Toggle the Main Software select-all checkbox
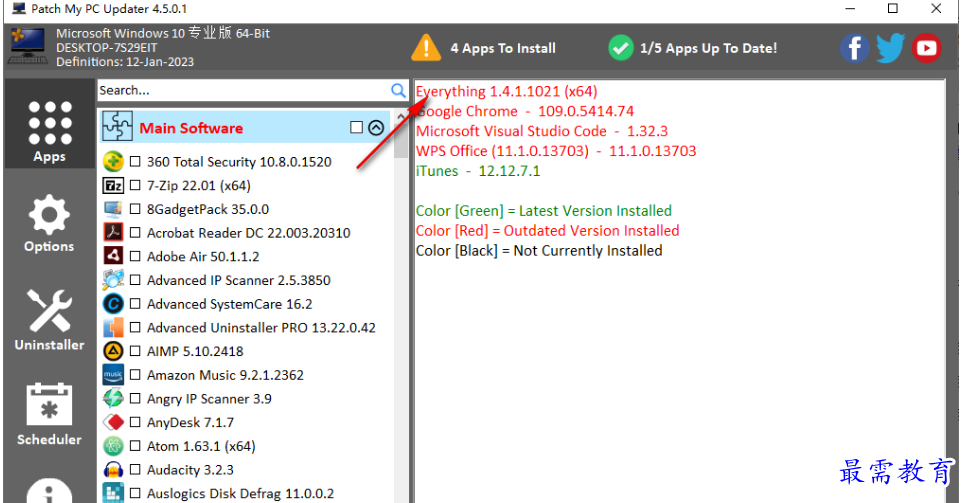961x503 pixels. point(356,127)
